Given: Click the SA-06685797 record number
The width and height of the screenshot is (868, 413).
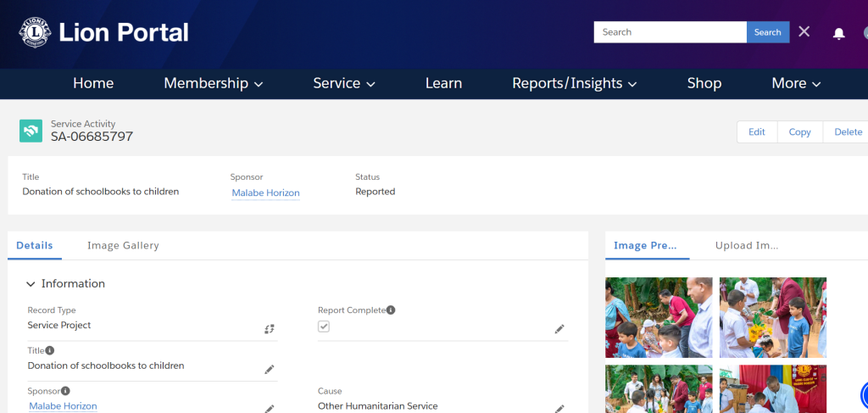Looking at the screenshot, I should tap(92, 137).
